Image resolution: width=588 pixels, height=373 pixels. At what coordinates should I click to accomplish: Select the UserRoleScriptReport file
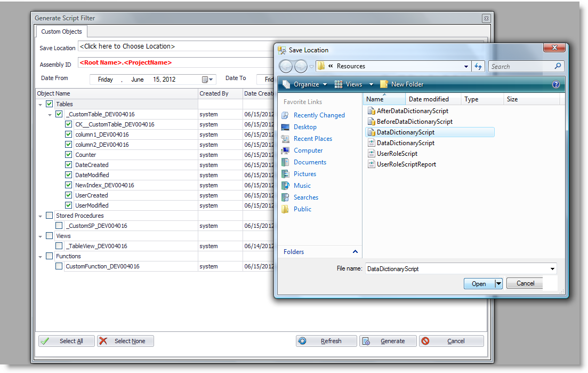[x=406, y=164]
